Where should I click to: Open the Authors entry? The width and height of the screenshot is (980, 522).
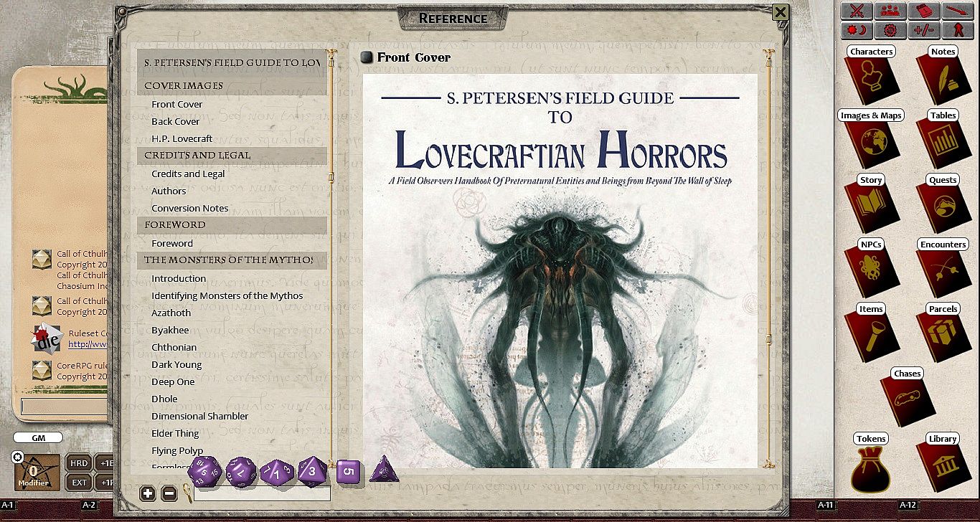169,191
